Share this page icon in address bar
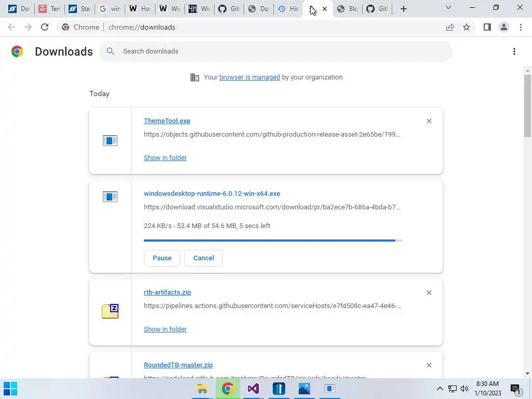 (x=450, y=27)
